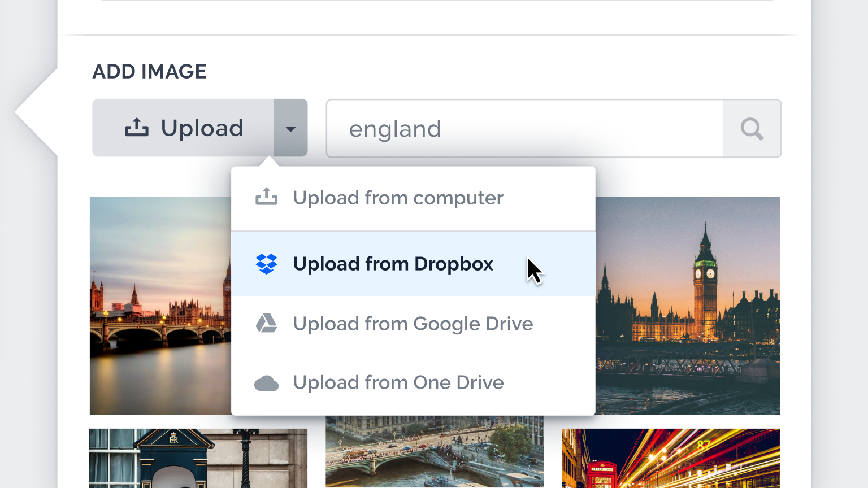Pick 'Upload from Google Drive' option

[413, 324]
